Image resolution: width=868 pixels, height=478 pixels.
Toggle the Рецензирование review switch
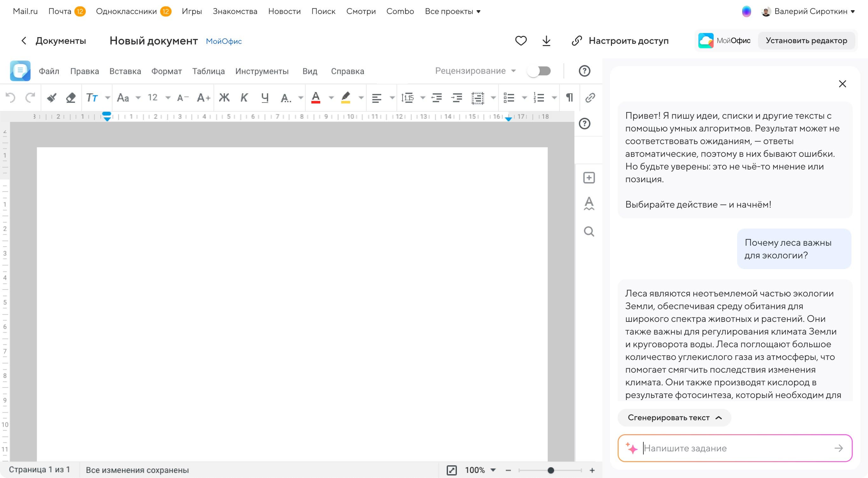click(x=539, y=71)
